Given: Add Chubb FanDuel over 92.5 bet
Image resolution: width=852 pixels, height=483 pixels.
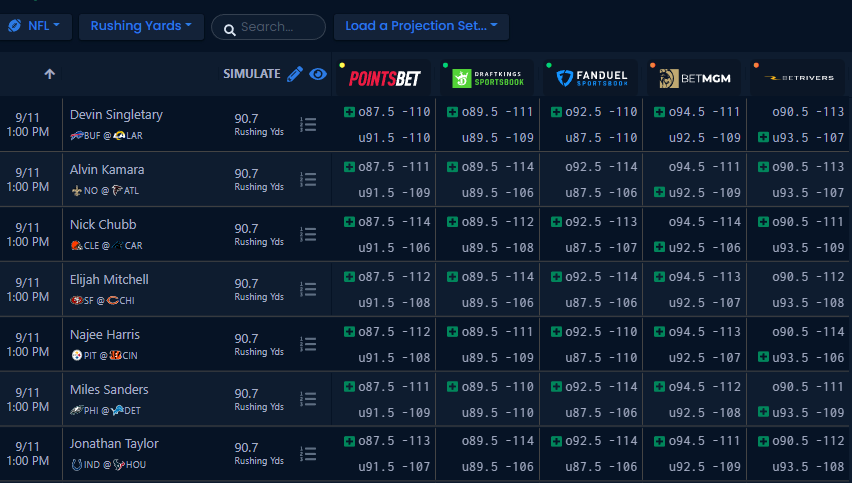Looking at the screenshot, I should [556, 222].
